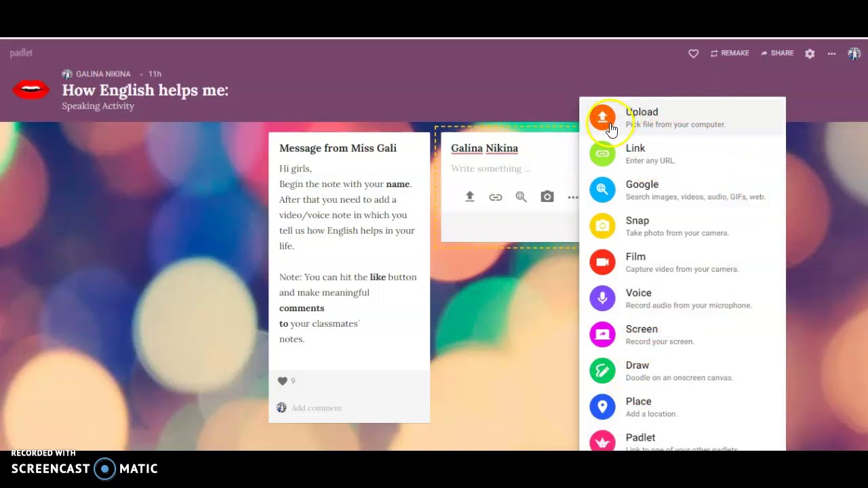Open settings gear in header
The width and height of the screenshot is (868, 488).
[x=810, y=54]
